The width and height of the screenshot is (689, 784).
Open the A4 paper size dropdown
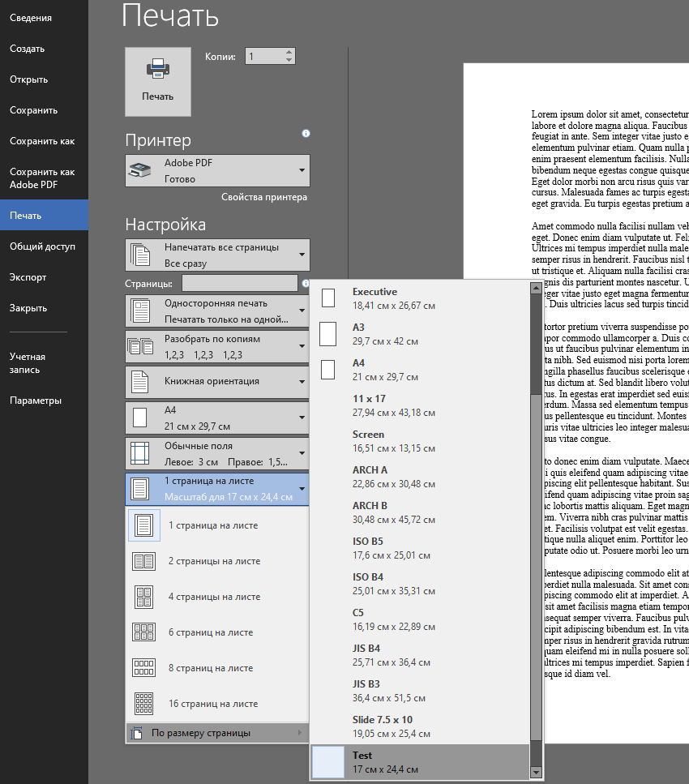click(217, 418)
